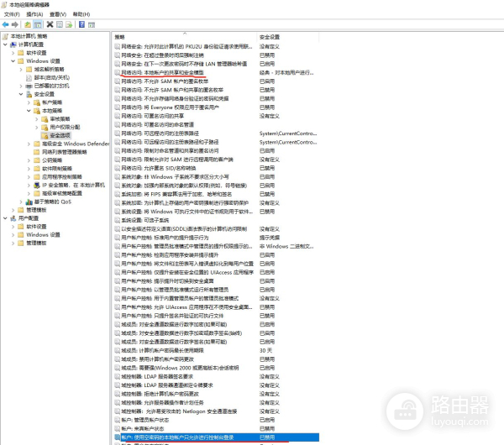Click the Up one level folder icon
This screenshot has height=445, width=504.
tap(26, 26)
